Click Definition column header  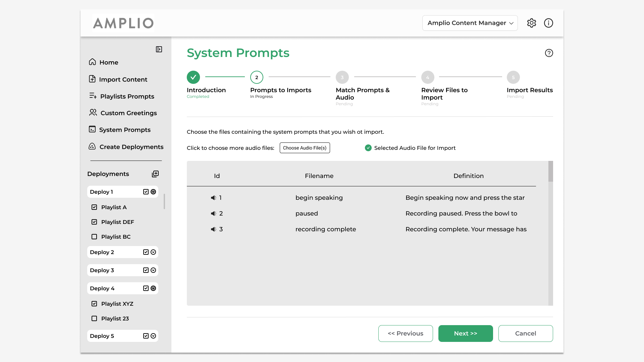click(x=469, y=176)
